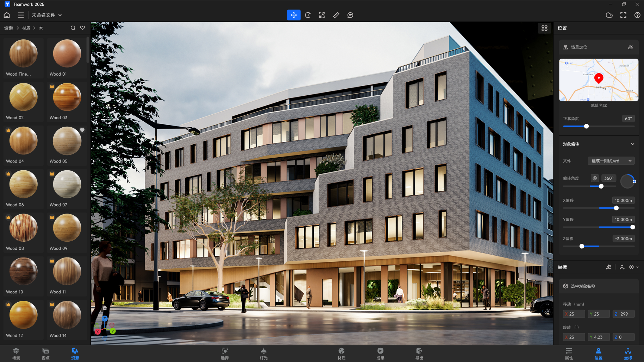Switch to the 坐标 panel tab
This screenshot has height=362, width=644.
coord(628,354)
